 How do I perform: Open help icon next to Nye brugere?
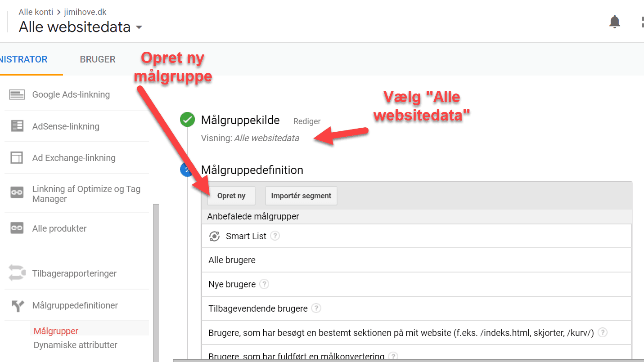[x=264, y=284]
